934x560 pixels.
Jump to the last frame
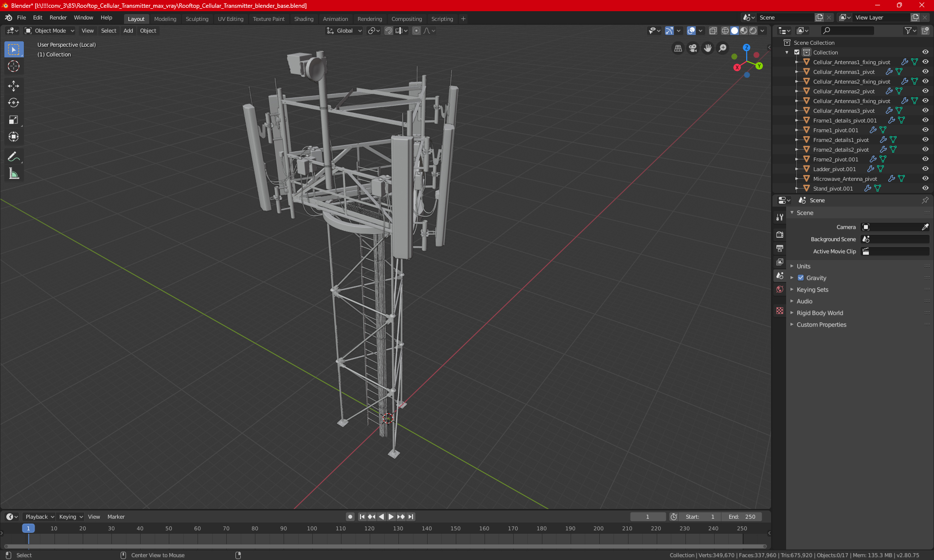pyautogui.click(x=411, y=517)
